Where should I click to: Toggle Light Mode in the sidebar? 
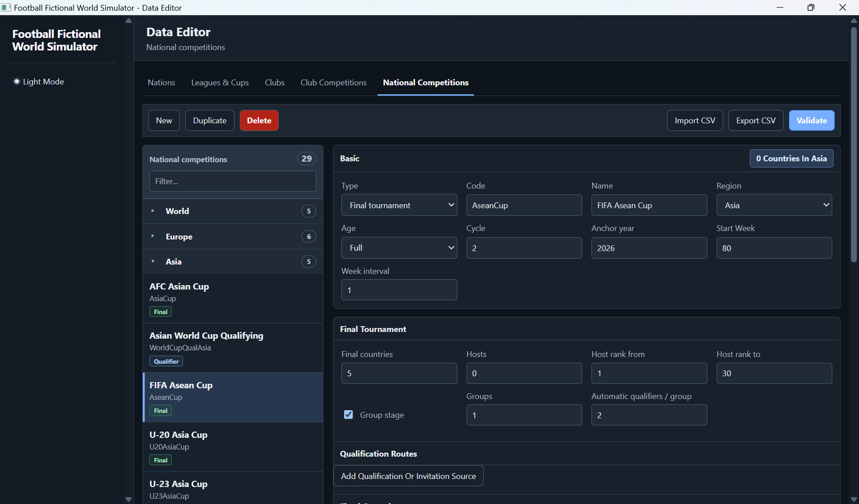pyautogui.click(x=38, y=82)
